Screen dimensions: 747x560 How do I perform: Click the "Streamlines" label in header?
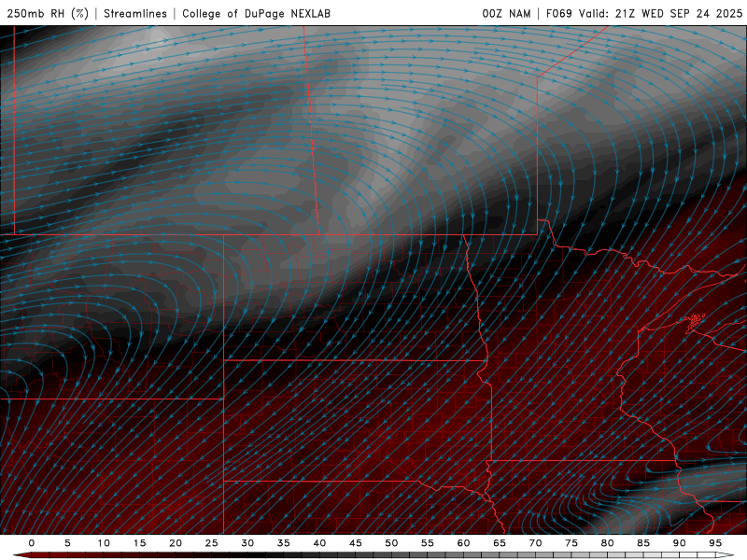point(135,14)
